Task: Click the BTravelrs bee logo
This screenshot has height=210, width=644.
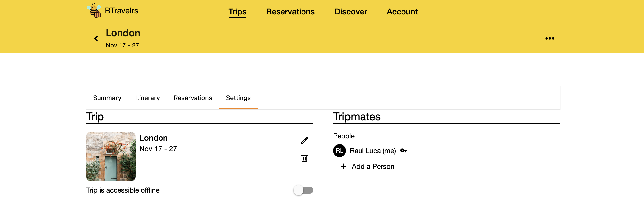Action: tap(94, 11)
